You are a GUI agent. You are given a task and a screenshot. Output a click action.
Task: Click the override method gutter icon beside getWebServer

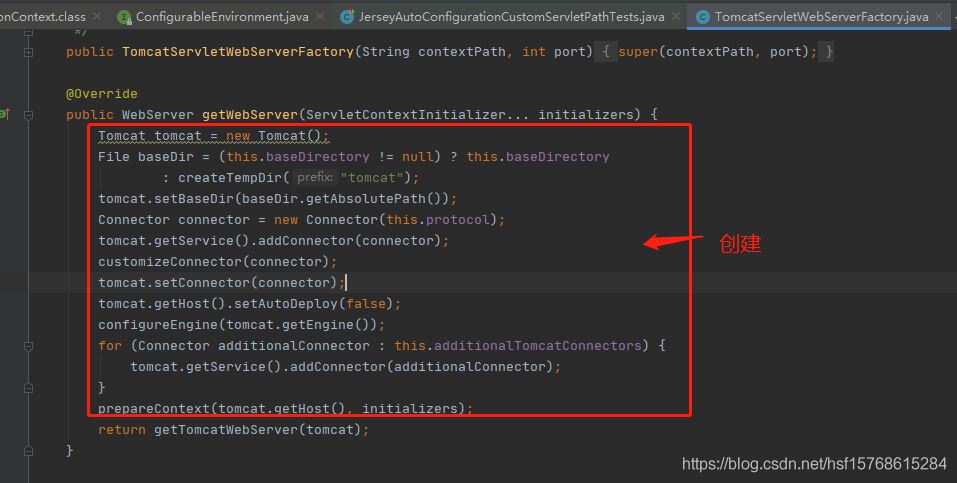5,114
